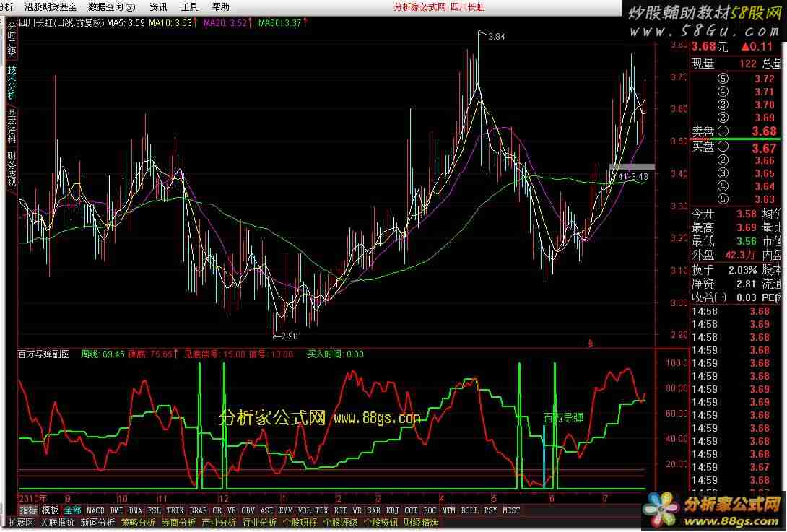Screen dimensions: 787x532
Task: Click the 2.90 low price marker
Action: (289, 336)
